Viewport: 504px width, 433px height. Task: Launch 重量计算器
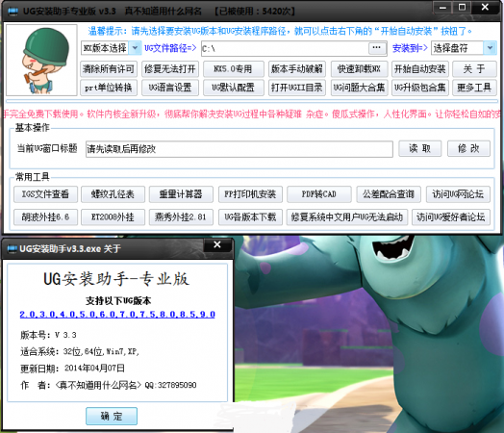(x=181, y=194)
